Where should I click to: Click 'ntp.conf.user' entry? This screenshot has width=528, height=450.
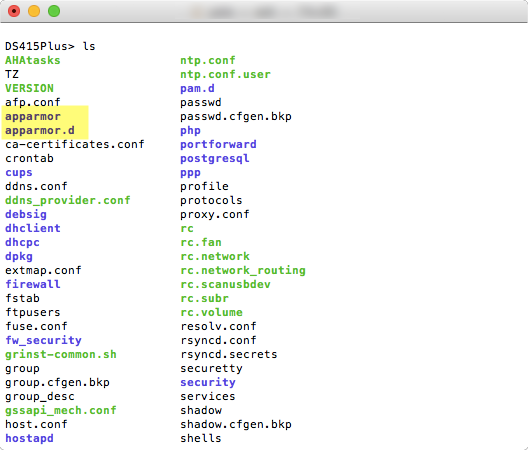pyautogui.click(x=225, y=74)
